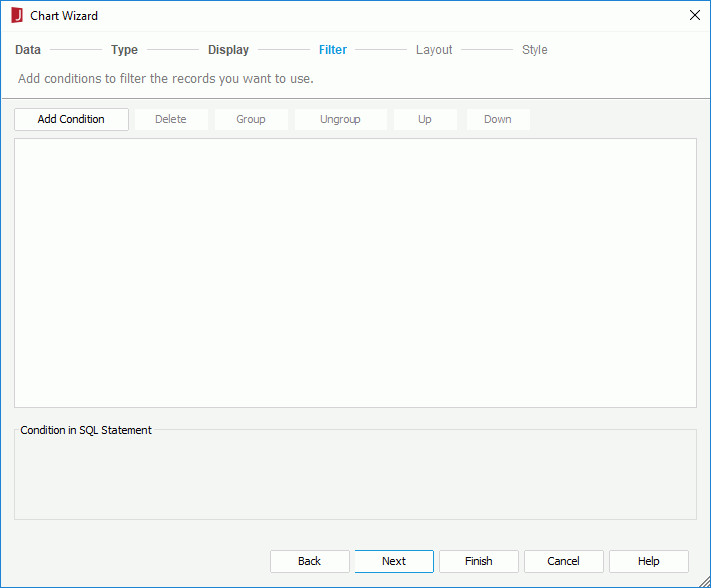Image resolution: width=711 pixels, height=588 pixels.
Task: Click the 'Add conditions to filter' description text
Action: point(166,79)
